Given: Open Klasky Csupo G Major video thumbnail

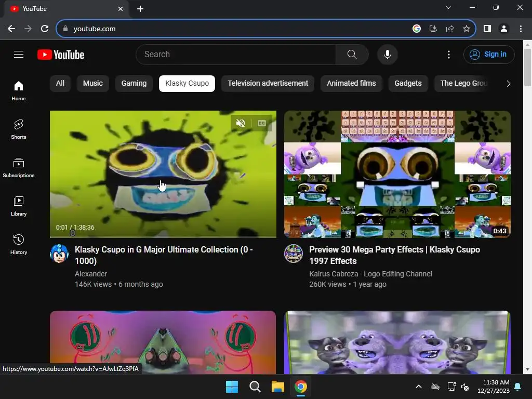Looking at the screenshot, I should [163, 174].
